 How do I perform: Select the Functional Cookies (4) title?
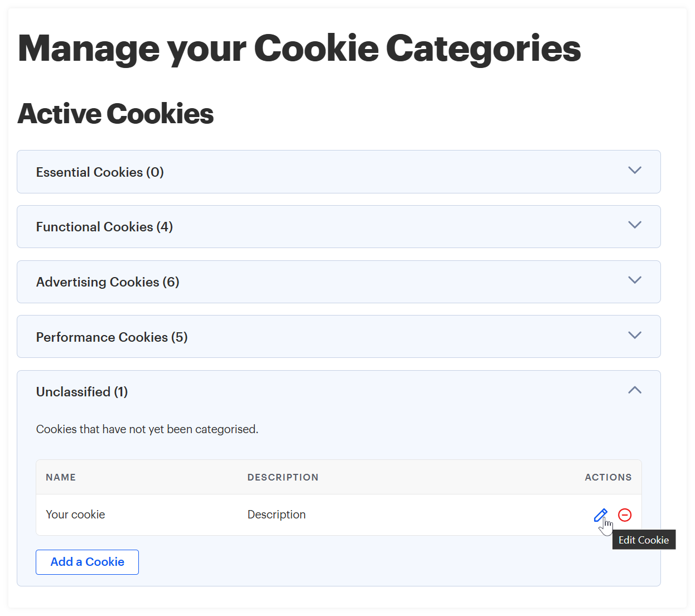tap(104, 227)
